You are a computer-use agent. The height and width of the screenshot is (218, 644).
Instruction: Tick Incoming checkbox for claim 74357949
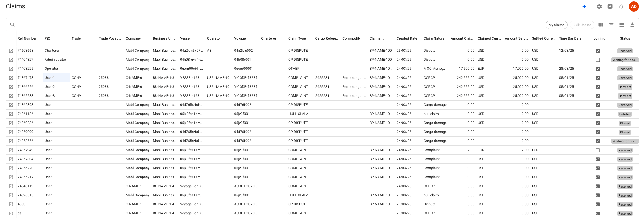click(598, 150)
